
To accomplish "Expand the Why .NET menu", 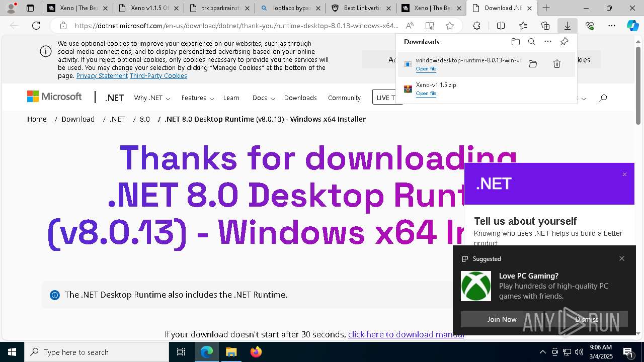I will (x=152, y=98).
